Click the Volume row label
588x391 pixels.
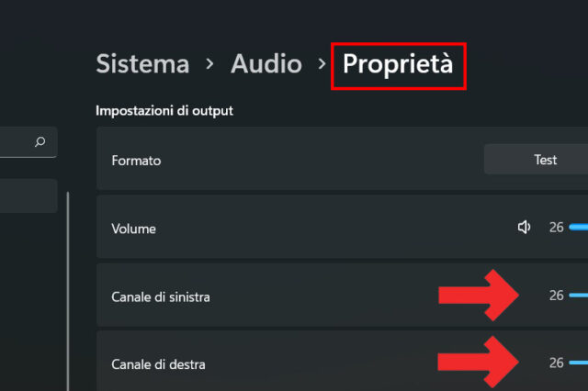coord(133,229)
